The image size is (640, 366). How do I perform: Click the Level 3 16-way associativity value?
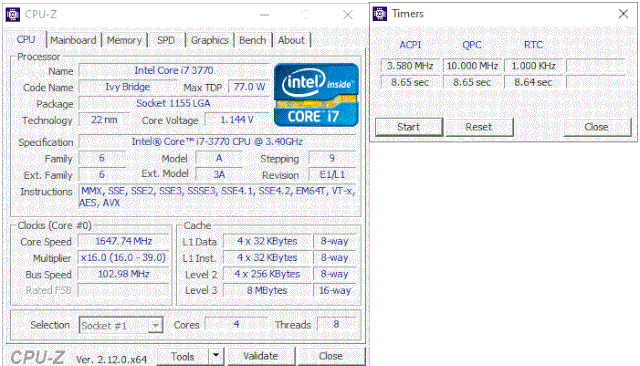pyautogui.click(x=335, y=290)
